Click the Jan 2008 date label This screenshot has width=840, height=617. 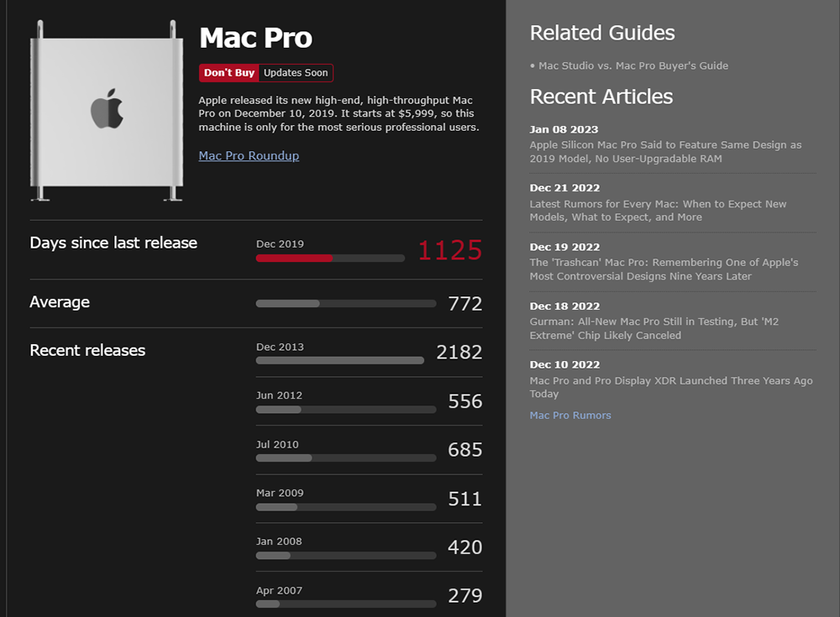tap(279, 541)
